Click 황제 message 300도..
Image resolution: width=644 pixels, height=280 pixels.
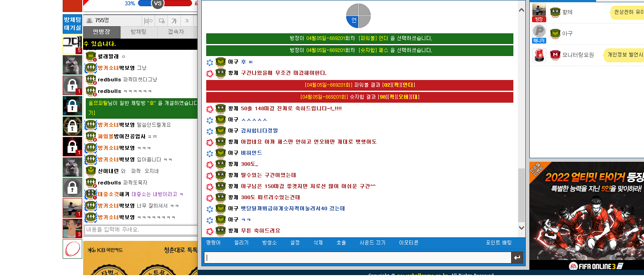(x=249, y=164)
